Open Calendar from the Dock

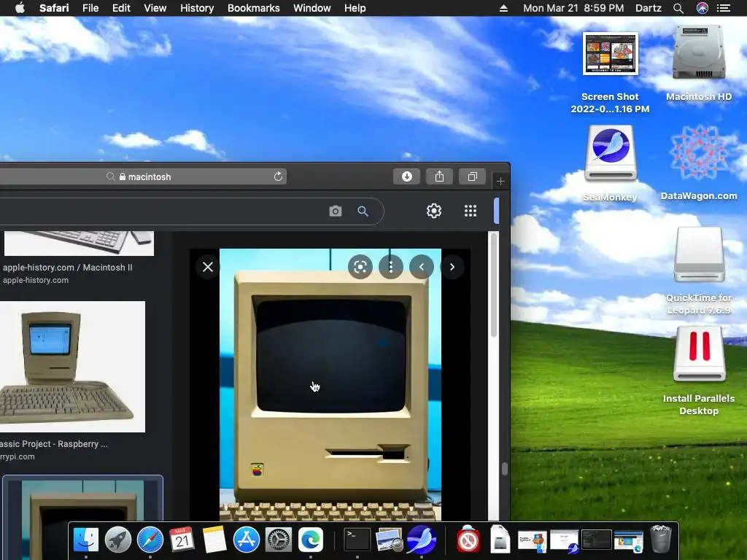click(x=182, y=540)
